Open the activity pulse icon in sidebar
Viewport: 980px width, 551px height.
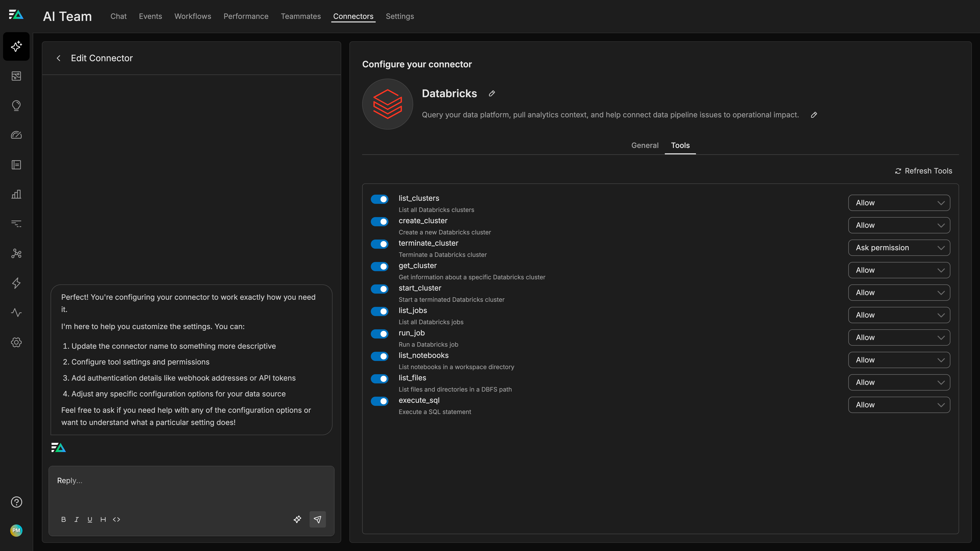tap(16, 313)
